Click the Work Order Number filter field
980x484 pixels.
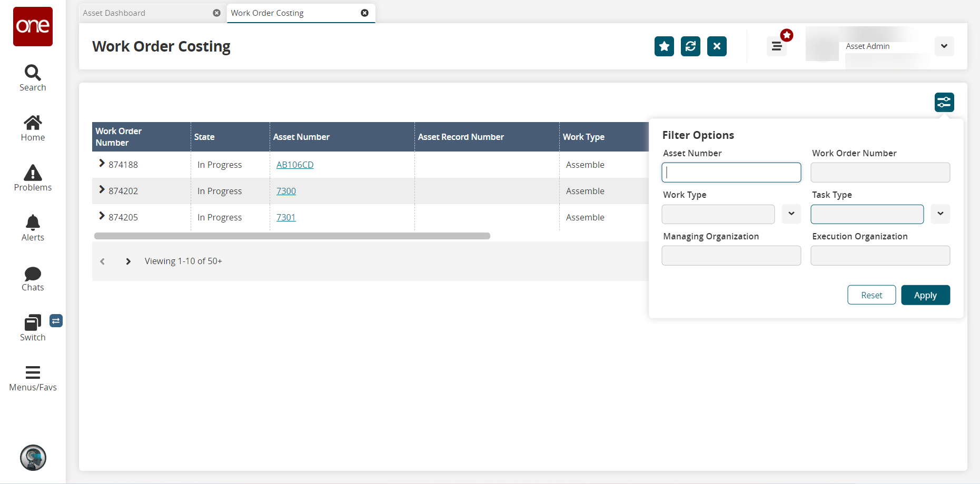click(880, 173)
